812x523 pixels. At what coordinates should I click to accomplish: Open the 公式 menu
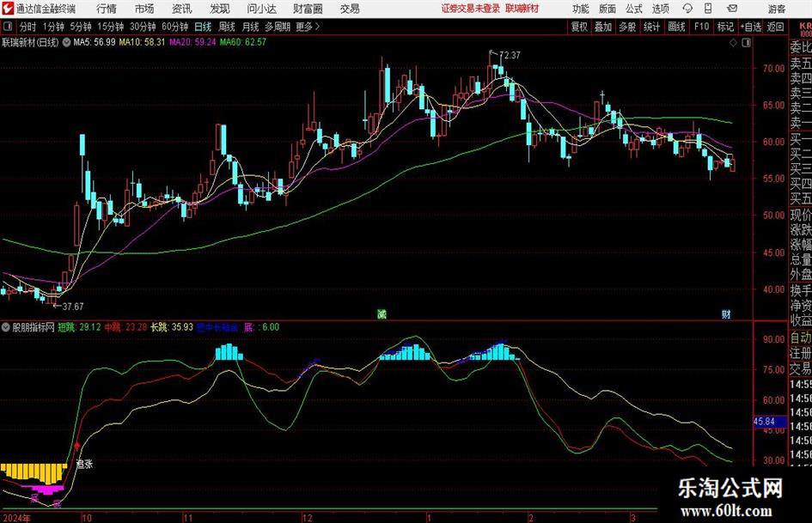[x=634, y=9]
